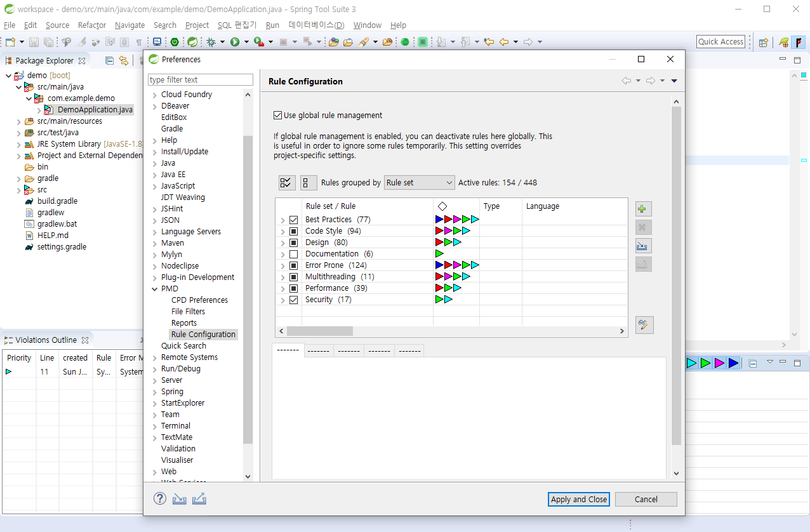The width and height of the screenshot is (810, 532).
Task: Toggle Use global rule management checkbox
Action: click(277, 116)
